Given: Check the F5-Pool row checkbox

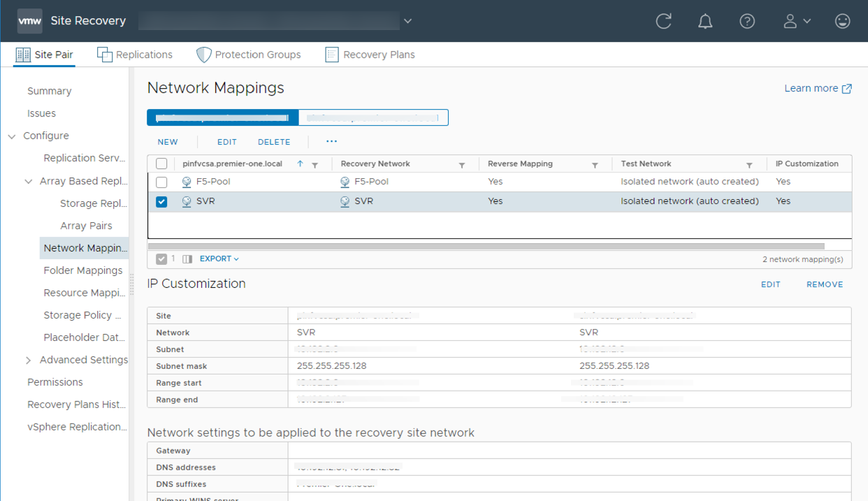Looking at the screenshot, I should coord(161,182).
